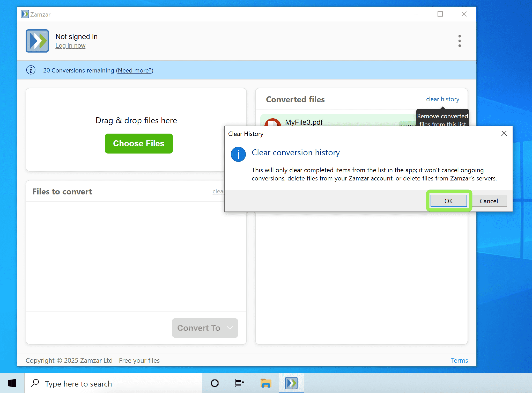Viewport: 532px width, 393px height.
Task: Click Cancel in the Clear History dialog
Action: click(489, 201)
